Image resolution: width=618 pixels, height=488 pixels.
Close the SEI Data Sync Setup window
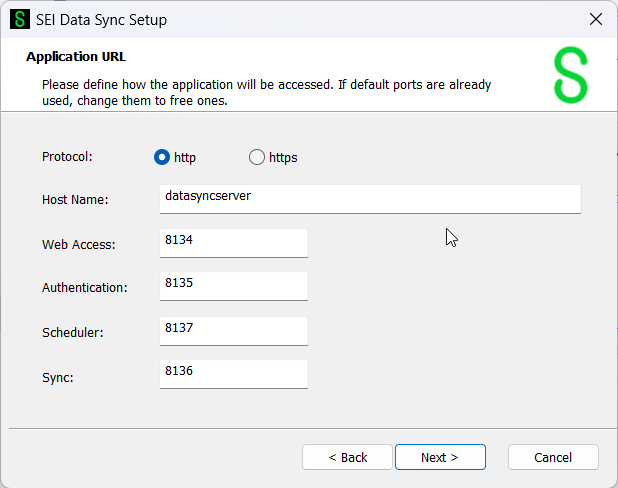click(596, 20)
